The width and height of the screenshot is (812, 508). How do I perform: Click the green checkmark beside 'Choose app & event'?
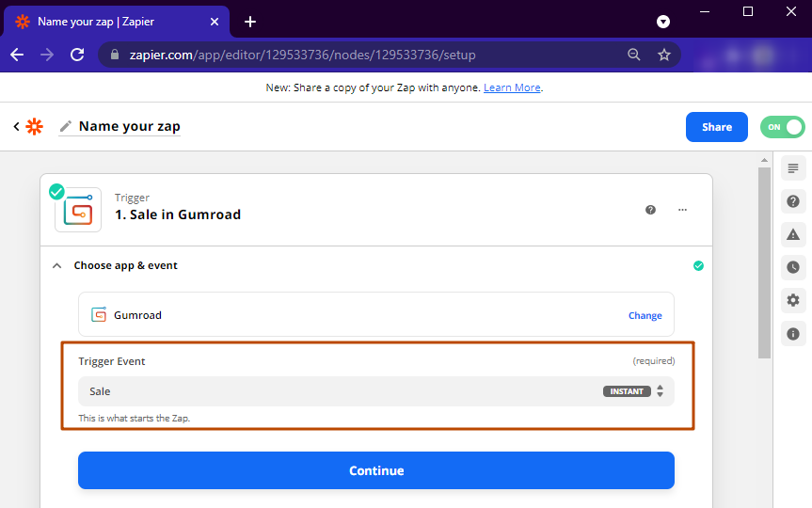[x=698, y=265]
